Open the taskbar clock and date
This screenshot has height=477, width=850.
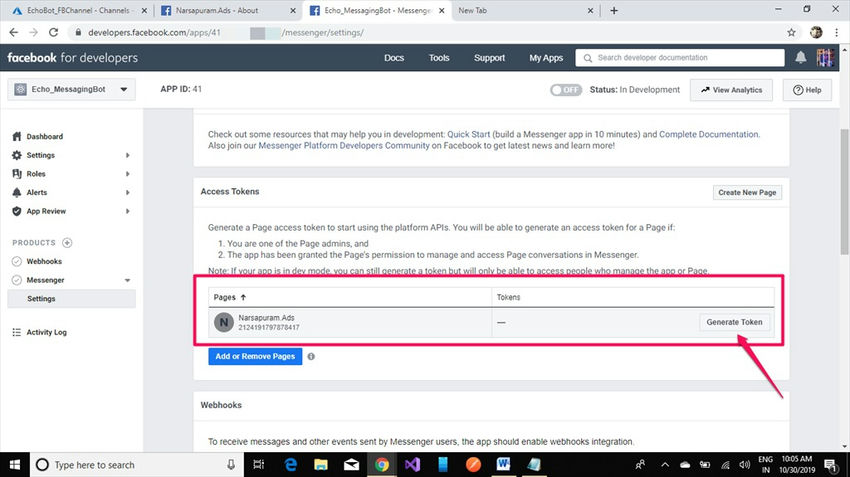point(797,465)
